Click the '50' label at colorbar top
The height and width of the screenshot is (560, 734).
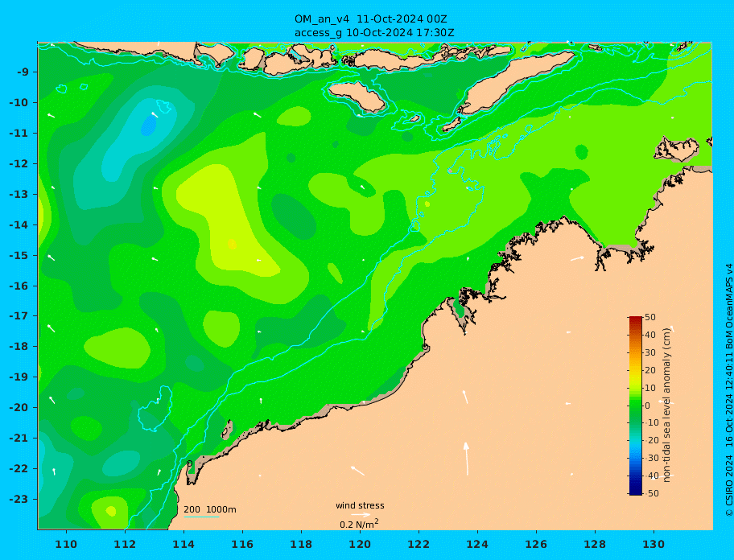(650, 317)
